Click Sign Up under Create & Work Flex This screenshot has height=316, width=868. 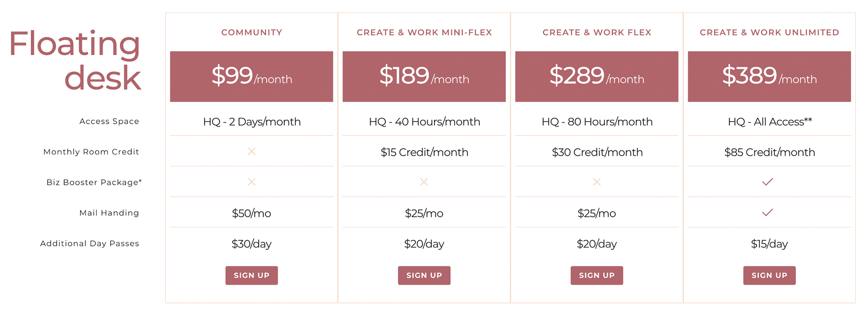click(597, 275)
